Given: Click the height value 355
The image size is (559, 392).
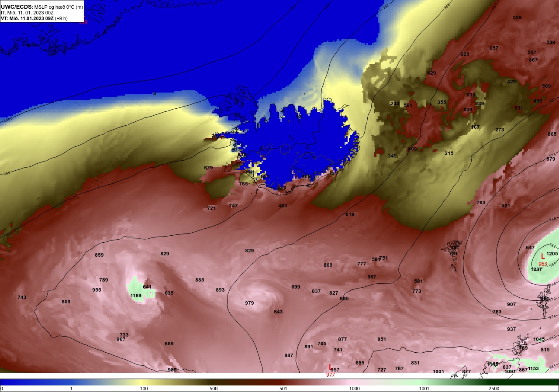Looking at the screenshot, I should coord(442,102).
